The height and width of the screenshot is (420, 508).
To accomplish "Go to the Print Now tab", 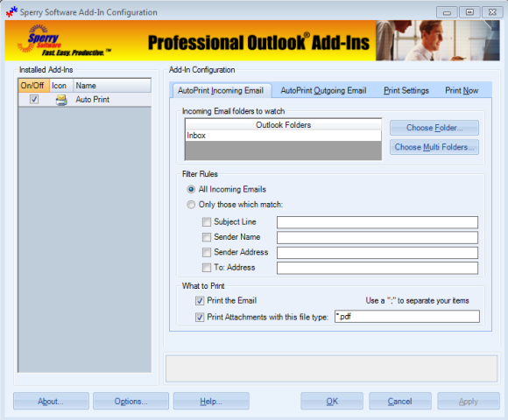I will 462,90.
